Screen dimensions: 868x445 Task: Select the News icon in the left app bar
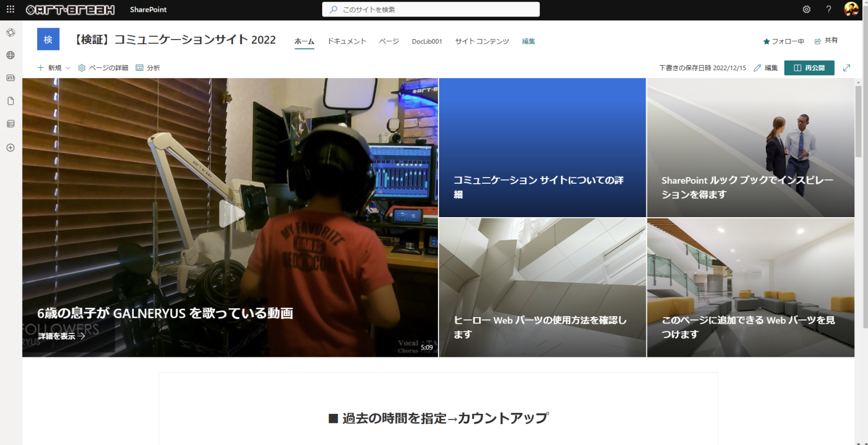(10, 77)
